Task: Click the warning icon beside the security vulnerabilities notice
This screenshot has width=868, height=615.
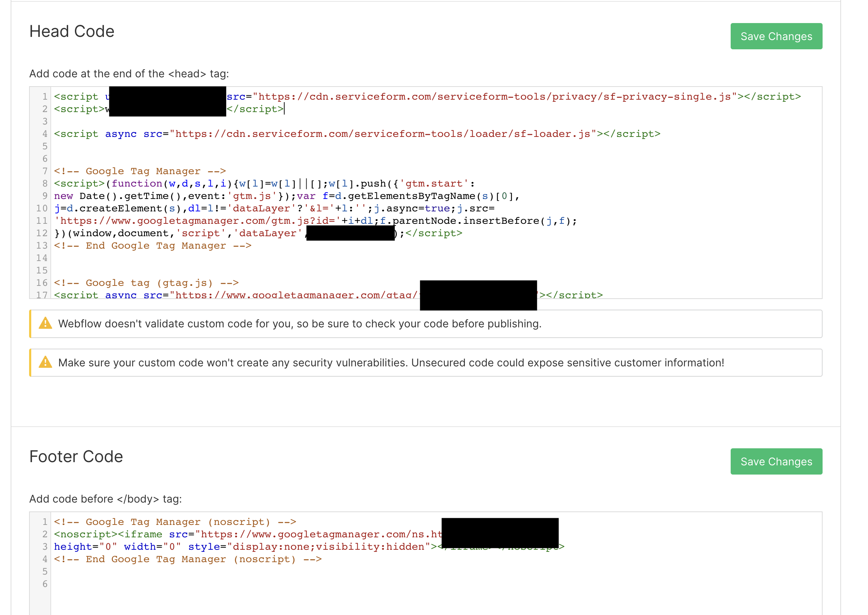Action: (x=45, y=362)
